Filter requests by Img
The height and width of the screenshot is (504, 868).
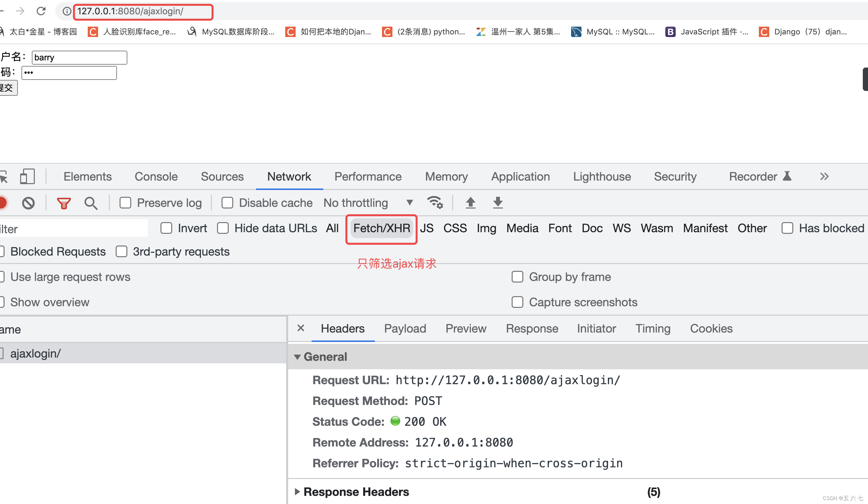click(x=486, y=228)
